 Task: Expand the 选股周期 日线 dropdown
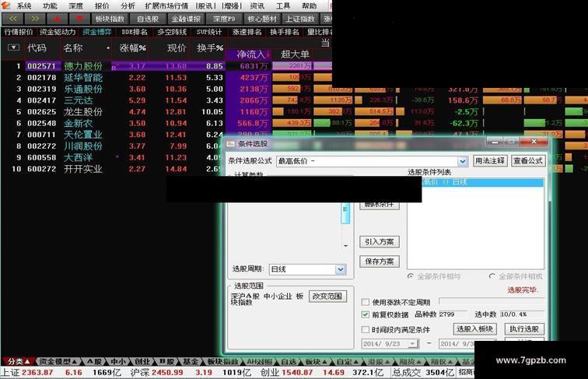pos(340,269)
